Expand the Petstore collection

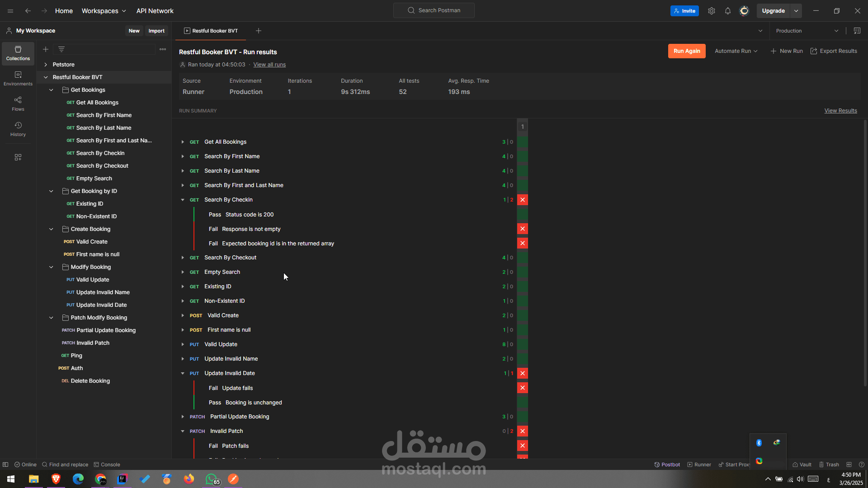(x=46, y=65)
